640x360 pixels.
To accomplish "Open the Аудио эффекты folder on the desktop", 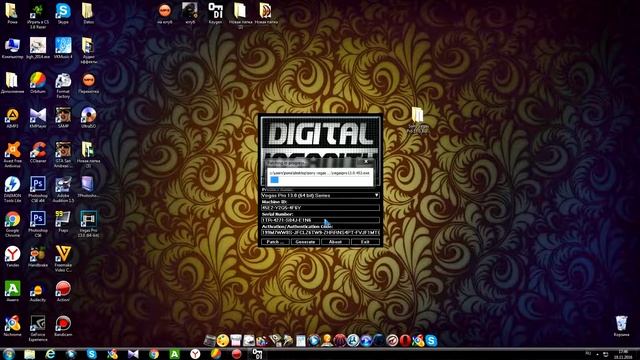I will tap(88, 51).
